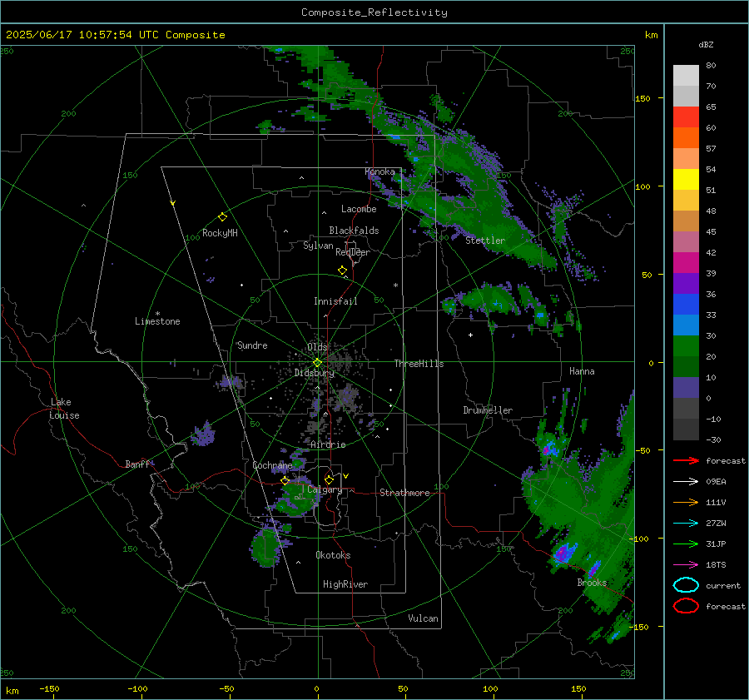Click the yellow diamond marker south of RedDeer
Viewport: 749px width, 700px height.
tap(343, 271)
